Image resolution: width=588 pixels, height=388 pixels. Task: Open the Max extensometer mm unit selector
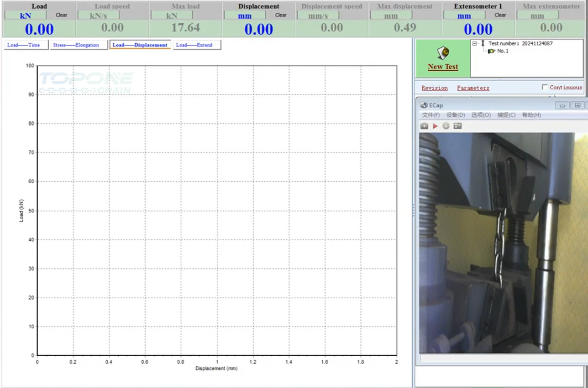(537, 16)
